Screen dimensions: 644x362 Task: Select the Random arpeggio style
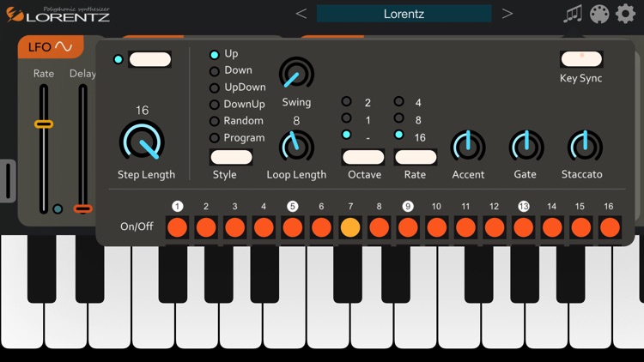214,121
